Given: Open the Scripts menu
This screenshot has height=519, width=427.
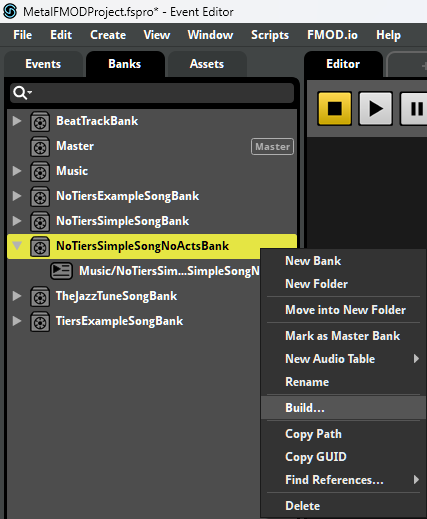Looking at the screenshot, I should [x=270, y=35].
